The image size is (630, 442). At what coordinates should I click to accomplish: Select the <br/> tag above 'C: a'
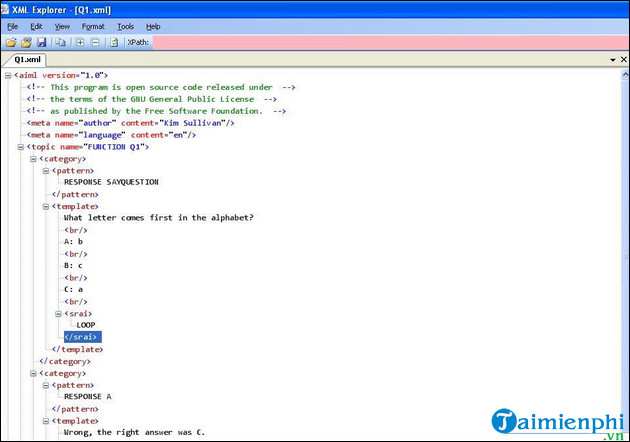click(x=76, y=278)
